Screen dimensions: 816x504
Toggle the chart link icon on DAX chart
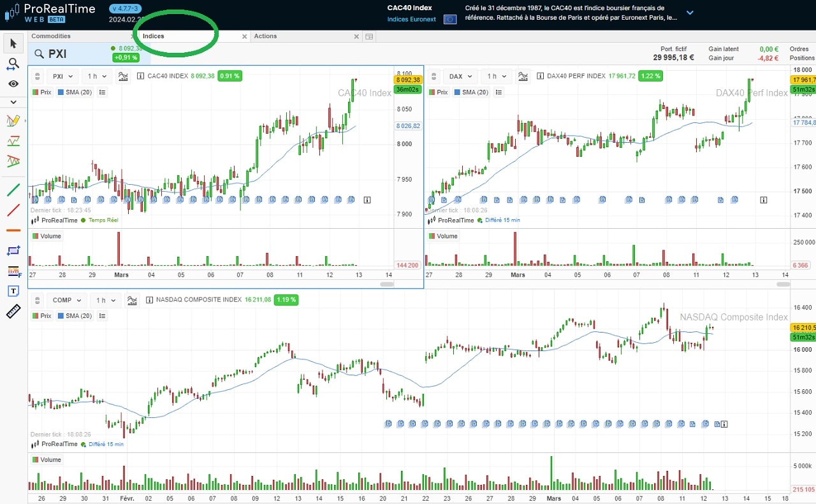pyautogui.click(x=435, y=76)
